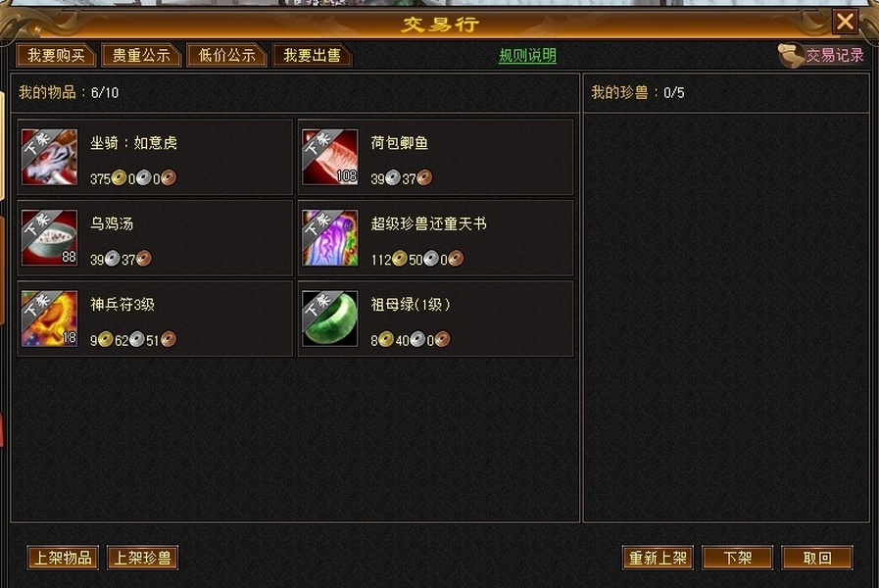The width and height of the screenshot is (879, 588).
Task: Click the 取回 retrieve button
Action: [817, 558]
